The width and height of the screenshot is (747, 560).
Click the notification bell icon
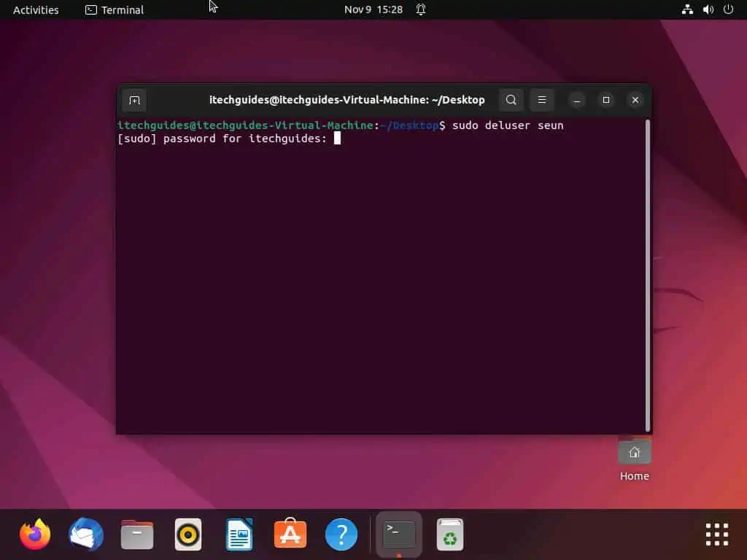(x=421, y=9)
